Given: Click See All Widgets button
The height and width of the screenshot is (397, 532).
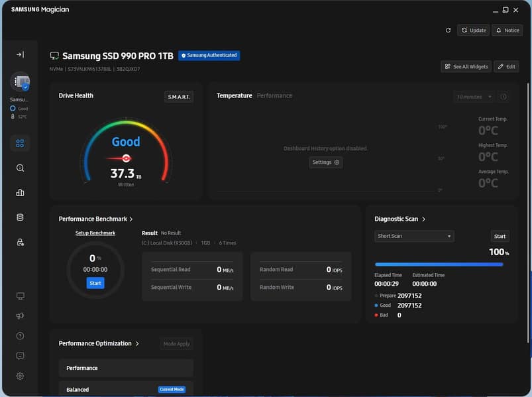Looking at the screenshot, I should [x=466, y=66].
